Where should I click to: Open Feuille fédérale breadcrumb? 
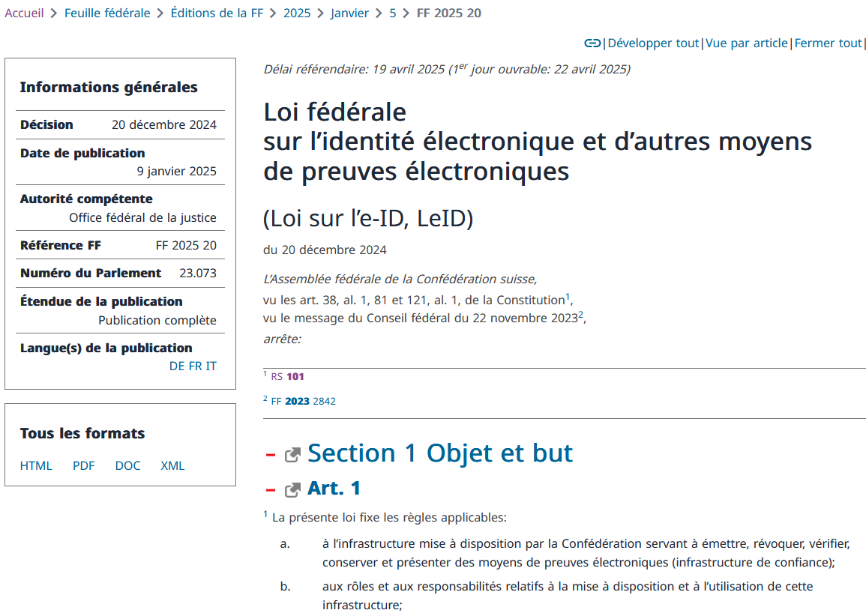tap(107, 13)
